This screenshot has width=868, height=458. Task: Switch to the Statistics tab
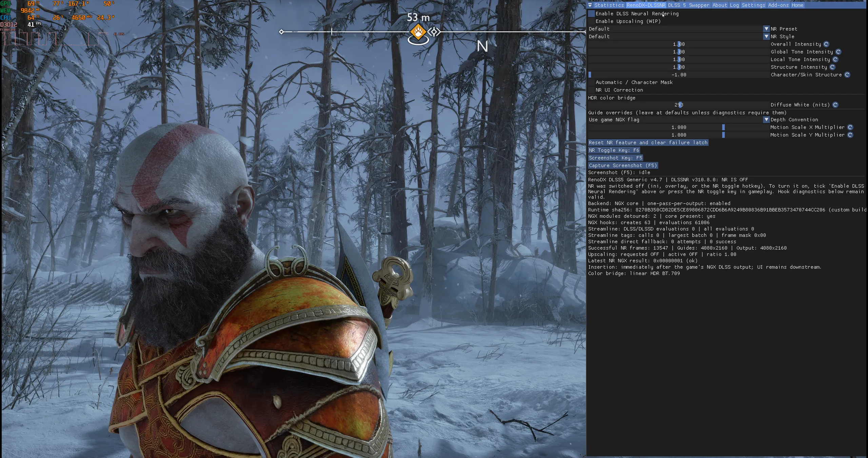(x=609, y=5)
